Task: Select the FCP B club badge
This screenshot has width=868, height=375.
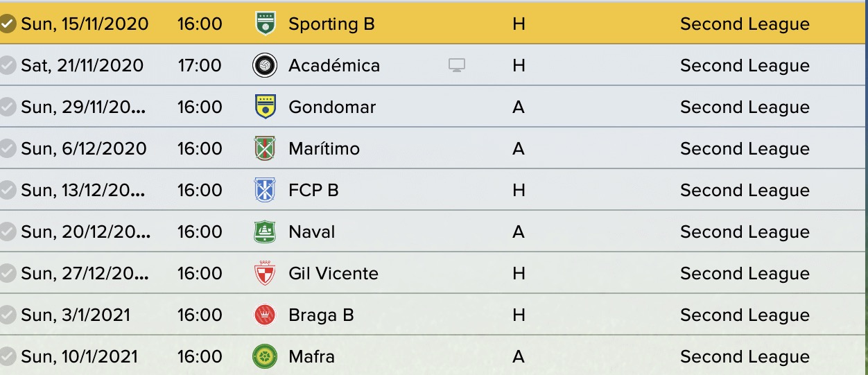Action: (x=265, y=191)
